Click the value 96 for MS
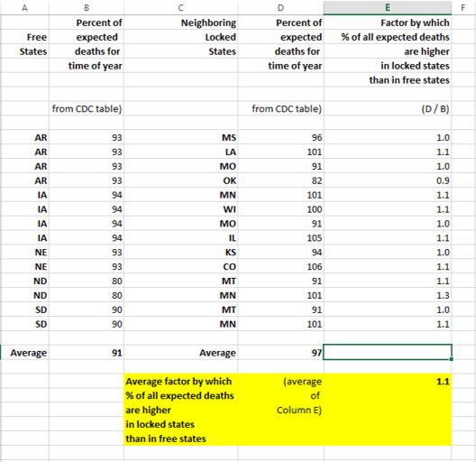Viewport: 476px width, 462px height. tap(280, 137)
